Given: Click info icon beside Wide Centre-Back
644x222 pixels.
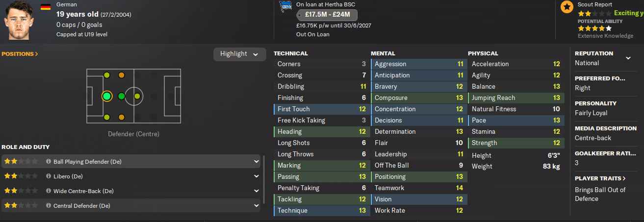Looking at the screenshot, I should pyautogui.click(x=49, y=191).
